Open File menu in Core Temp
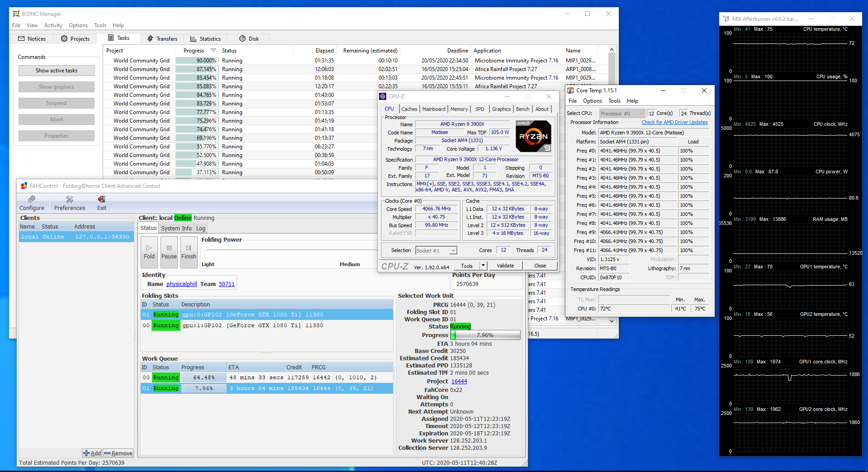 (573, 101)
